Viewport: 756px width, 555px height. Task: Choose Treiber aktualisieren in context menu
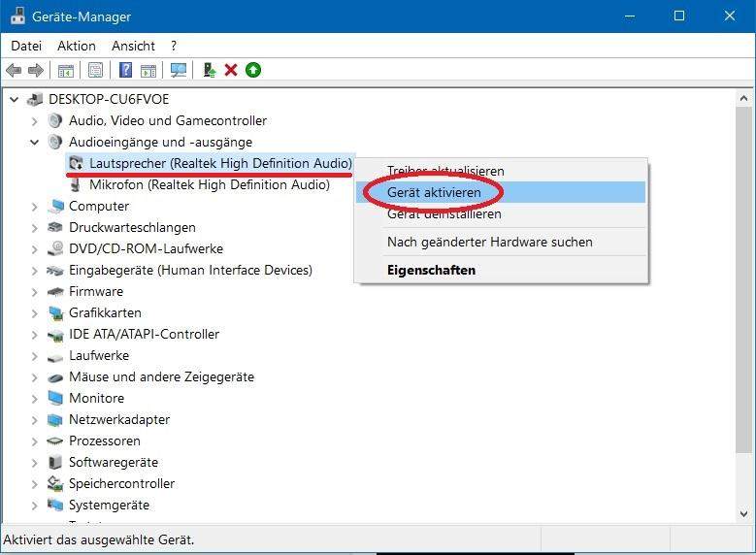click(x=501, y=171)
